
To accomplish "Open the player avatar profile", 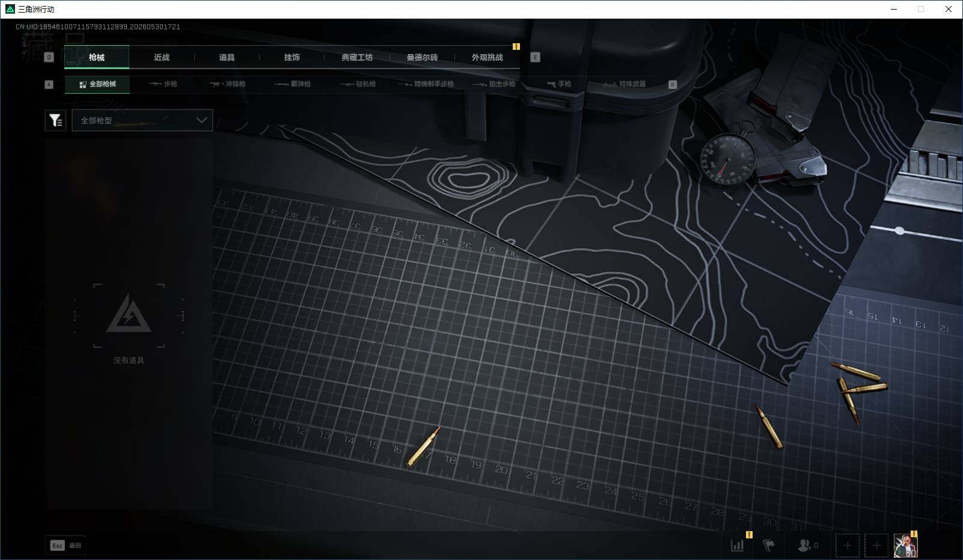I will tap(905, 546).
